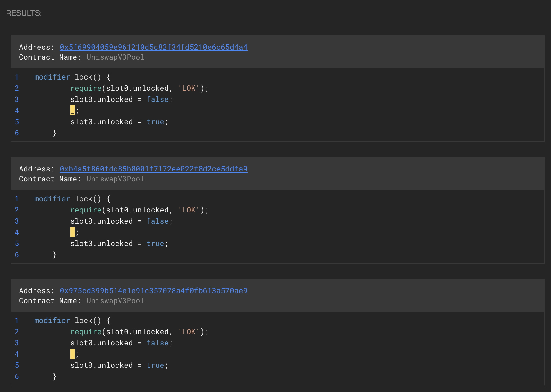Click the closing brace in second code block
This screenshot has height=392, width=551.
(x=55, y=255)
